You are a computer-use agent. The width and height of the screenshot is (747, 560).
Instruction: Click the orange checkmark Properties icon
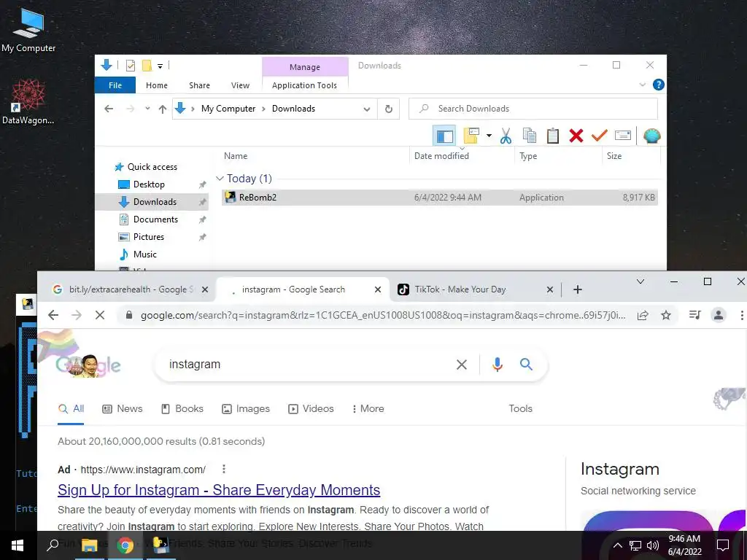(x=600, y=136)
